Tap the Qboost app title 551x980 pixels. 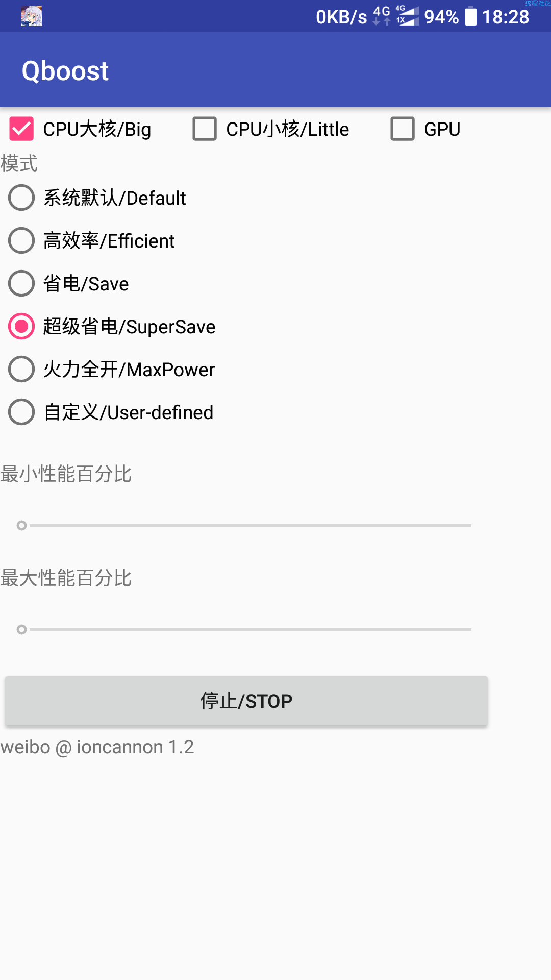point(65,70)
